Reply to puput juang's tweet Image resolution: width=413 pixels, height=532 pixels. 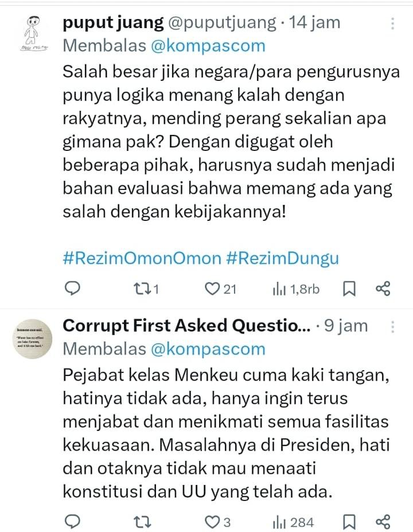coord(72,289)
